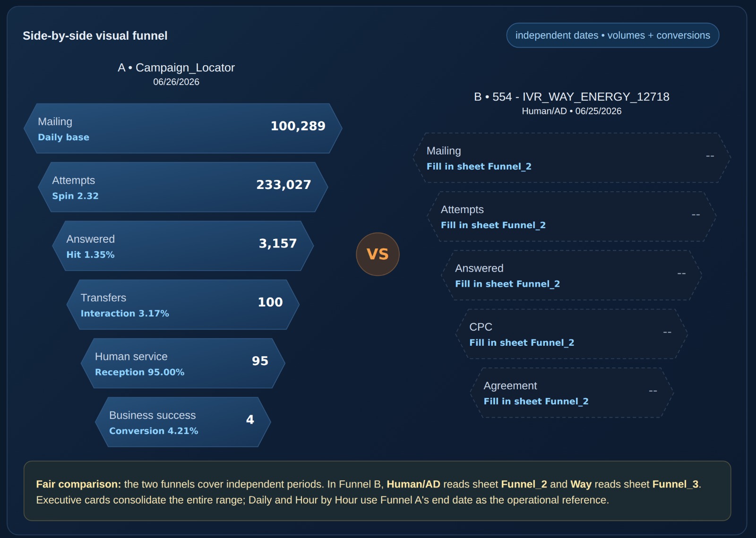
Task: Select the Human service stage card
Action: (x=183, y=363)
